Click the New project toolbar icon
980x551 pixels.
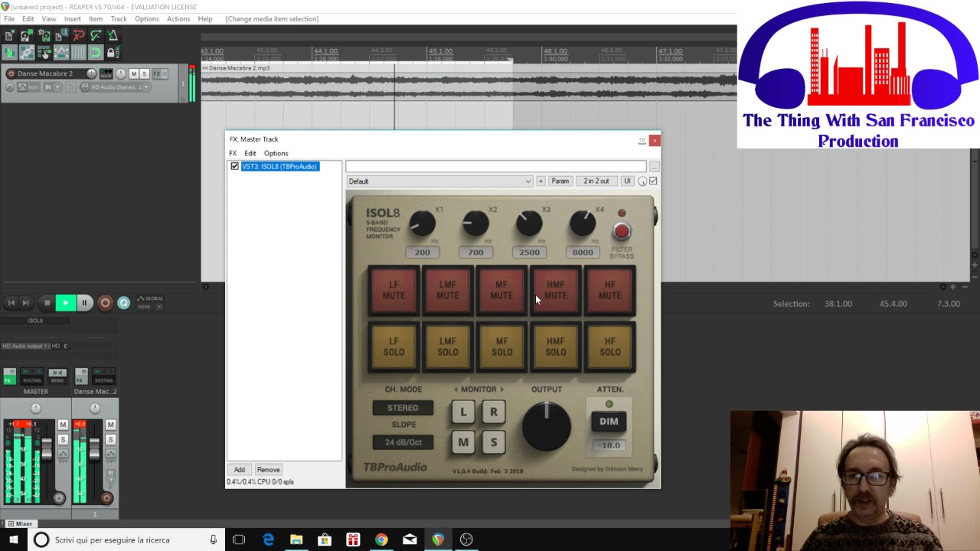9,35
